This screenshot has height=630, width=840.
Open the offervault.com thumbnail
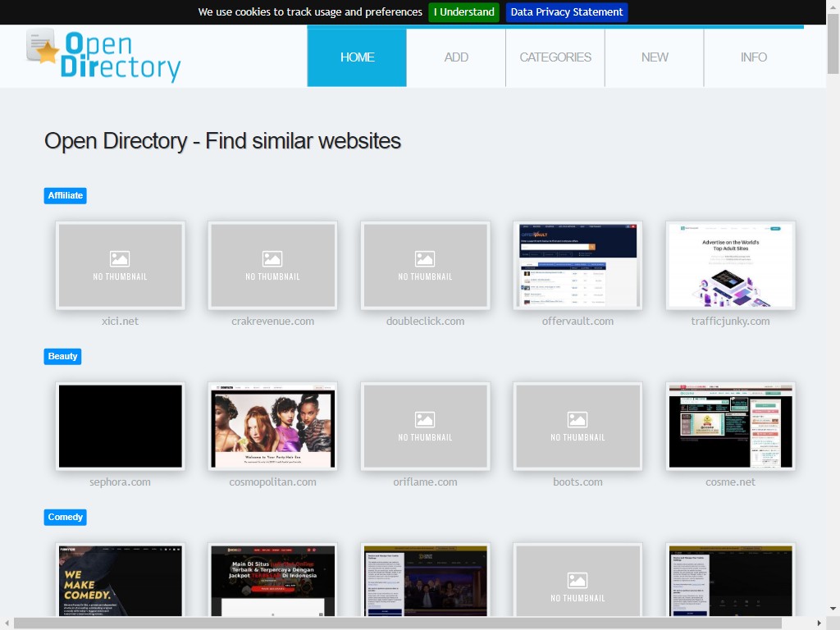(x=577, y=265)
